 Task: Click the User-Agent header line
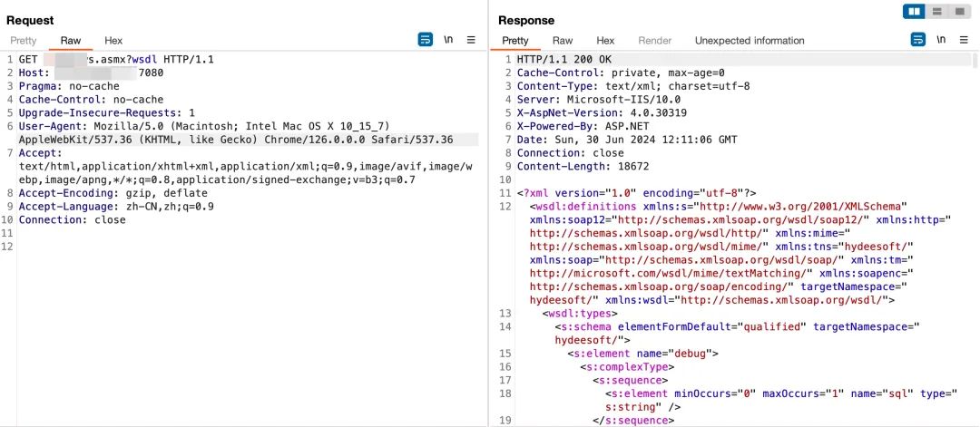pyautogui.click(x=236, y=133)
